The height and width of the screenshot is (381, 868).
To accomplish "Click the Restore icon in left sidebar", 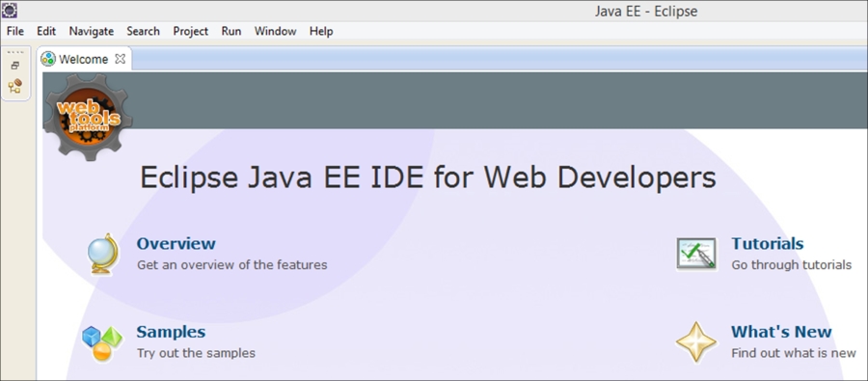I will (15, 66).
